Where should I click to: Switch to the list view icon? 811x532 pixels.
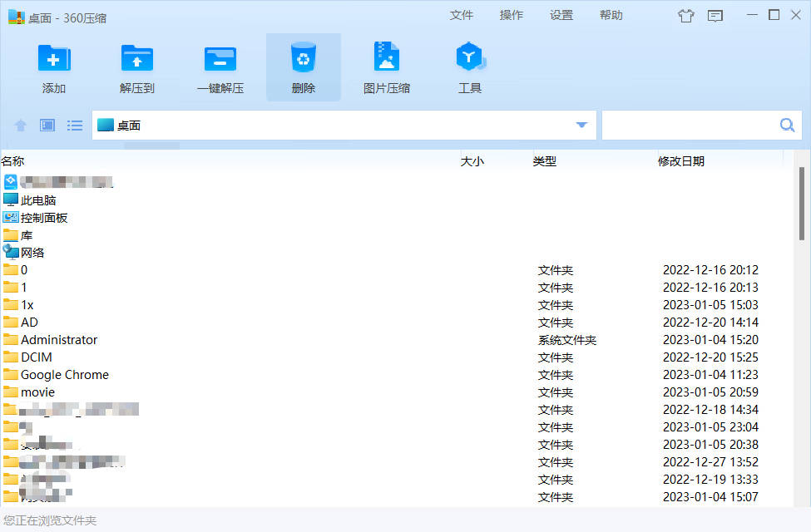pyautogui.click(x=75, y=126)
